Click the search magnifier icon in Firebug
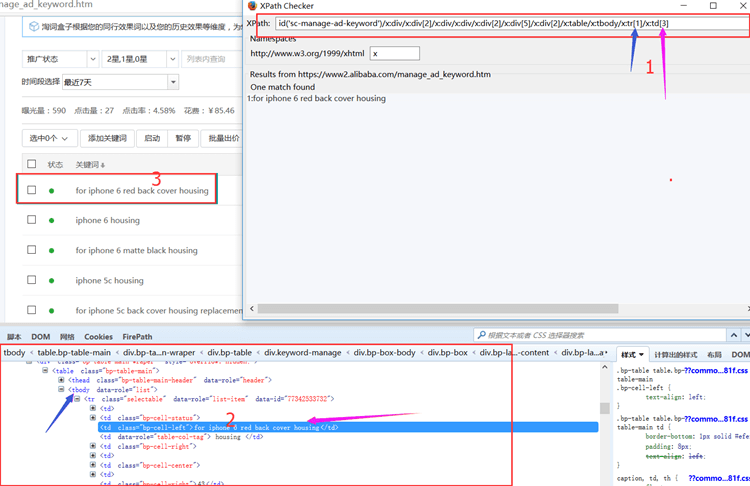This screenshot has width=750, height=486. (x=481, y=335)
